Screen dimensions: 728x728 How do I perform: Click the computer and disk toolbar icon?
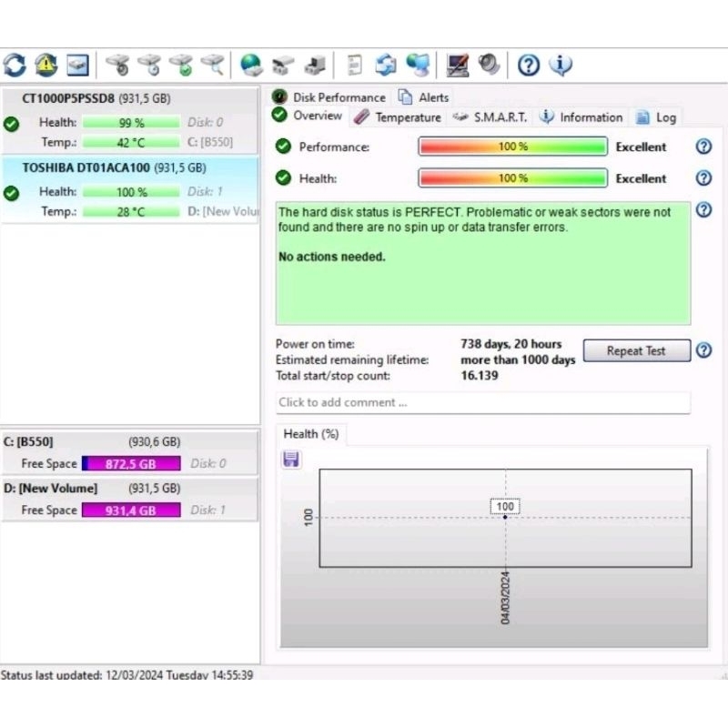coord(315,65)
